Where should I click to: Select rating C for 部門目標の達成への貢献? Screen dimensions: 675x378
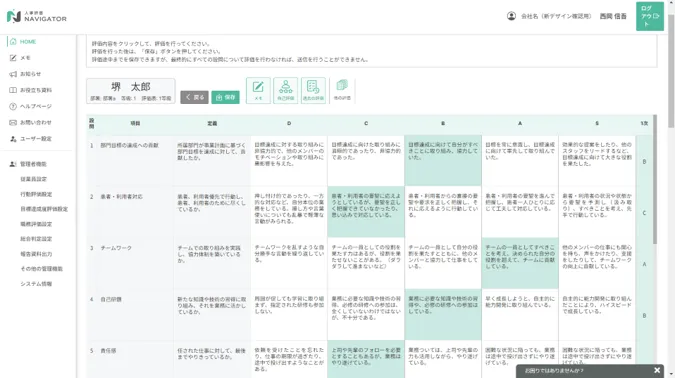[x=366, y=161]
